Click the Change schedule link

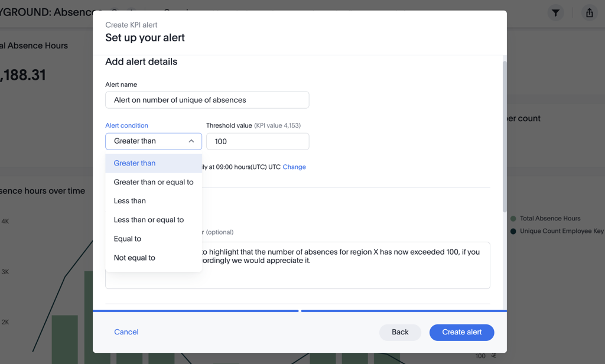(294, 167)
